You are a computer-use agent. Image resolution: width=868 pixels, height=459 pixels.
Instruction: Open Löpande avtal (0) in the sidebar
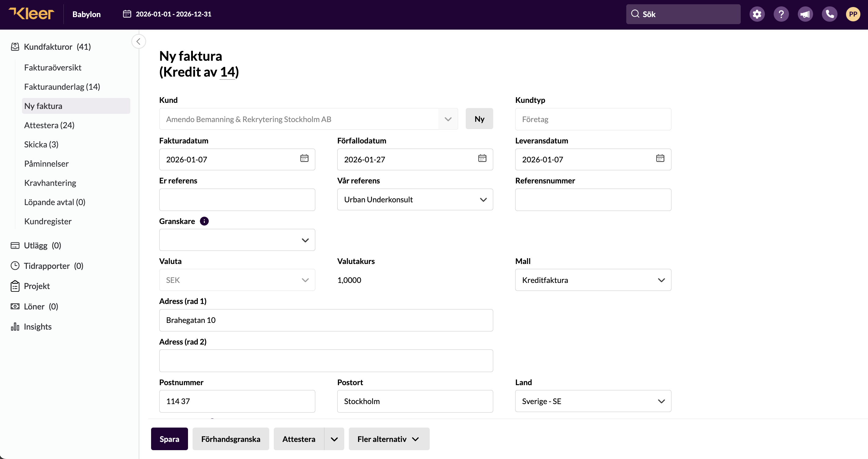point(55,202)
